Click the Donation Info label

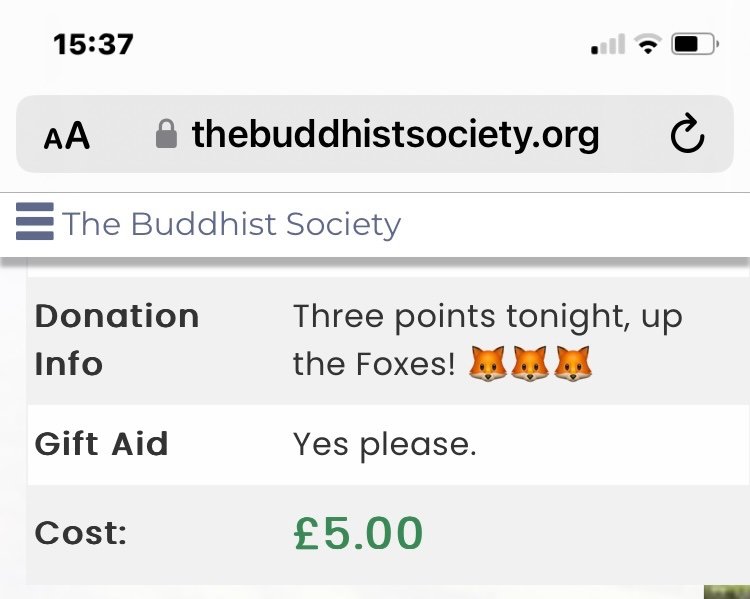tap(117, 340)
